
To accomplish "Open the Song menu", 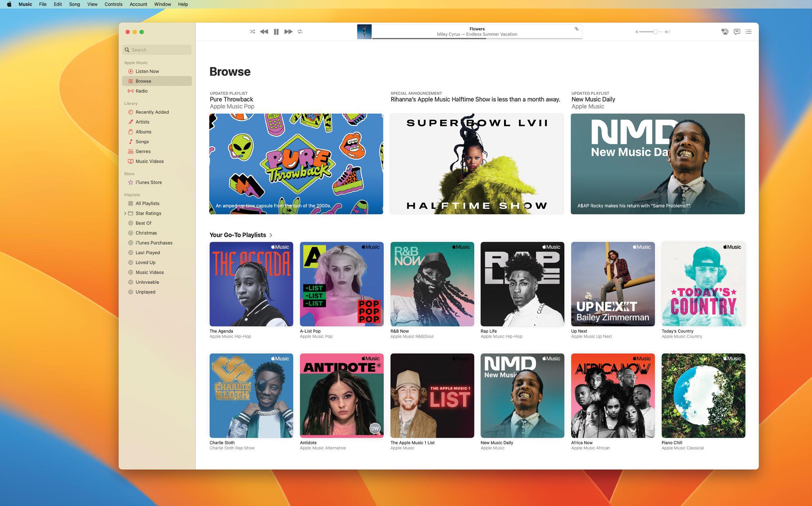I will [75, 4].
